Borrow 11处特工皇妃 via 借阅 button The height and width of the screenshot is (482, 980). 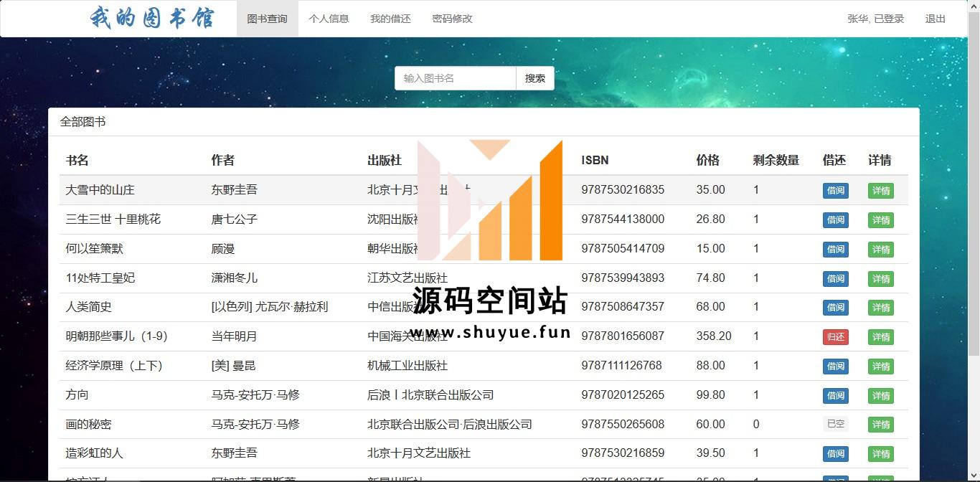[835, 279]
